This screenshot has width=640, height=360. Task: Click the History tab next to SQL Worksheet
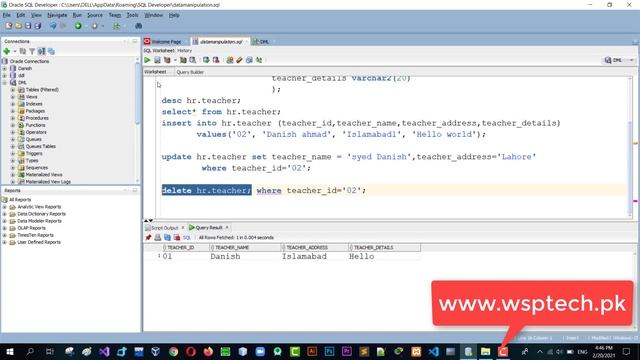184,51
